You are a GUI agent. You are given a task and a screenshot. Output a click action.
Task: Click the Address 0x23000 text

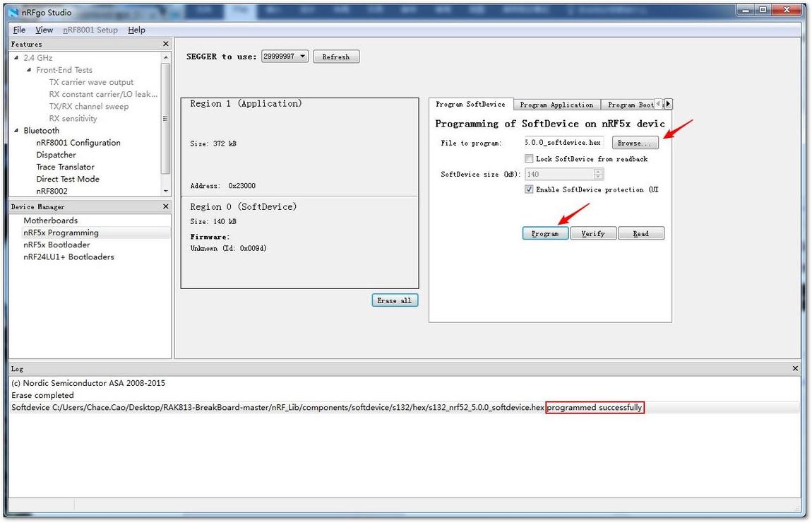(222, 186)
